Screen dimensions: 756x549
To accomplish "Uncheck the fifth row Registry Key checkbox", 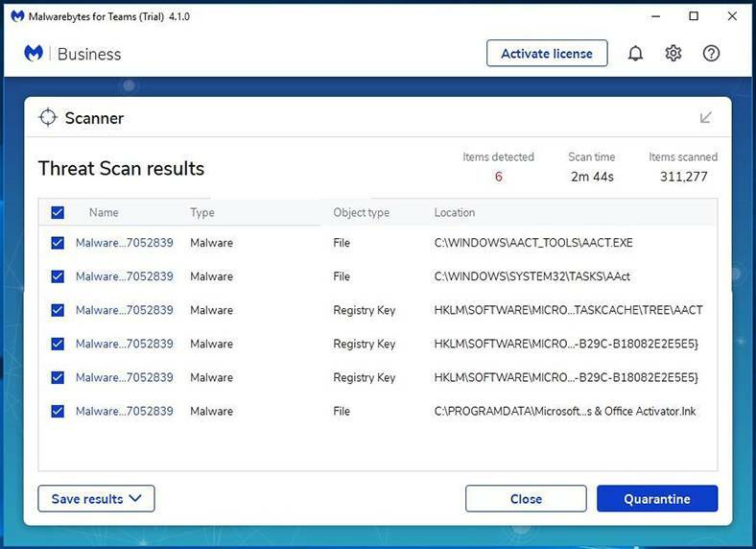I will (x=58, y=377).
